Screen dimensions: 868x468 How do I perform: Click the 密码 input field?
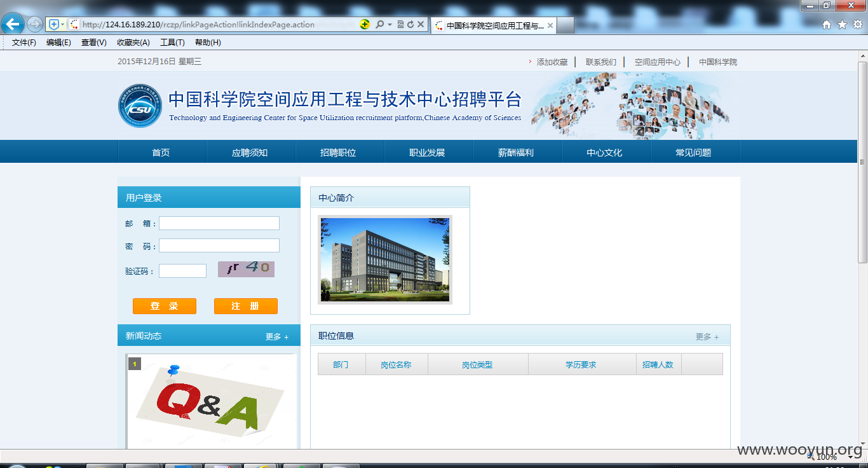219,245
